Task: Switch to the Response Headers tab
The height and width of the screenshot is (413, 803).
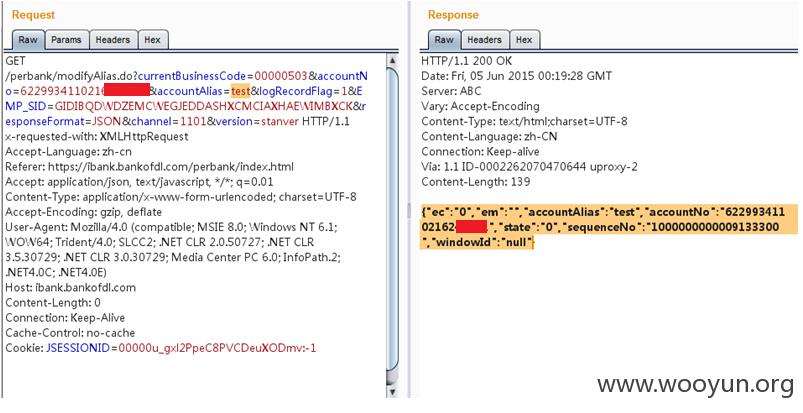Action: click(x=484, y=40)
